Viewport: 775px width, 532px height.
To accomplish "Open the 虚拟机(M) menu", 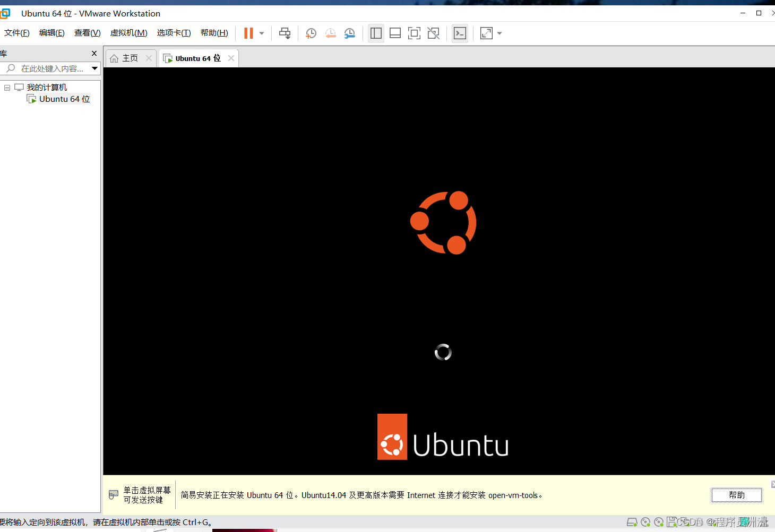I will pos(128,32).
